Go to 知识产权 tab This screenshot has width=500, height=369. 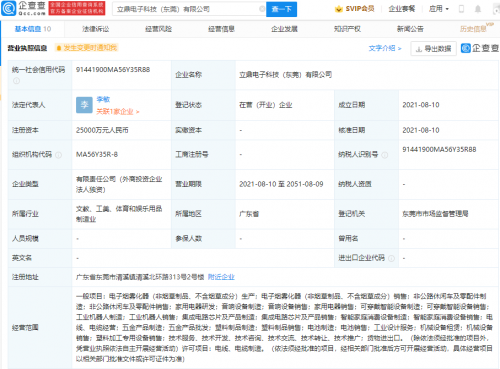pyautogui.click(x=347, y=29)
